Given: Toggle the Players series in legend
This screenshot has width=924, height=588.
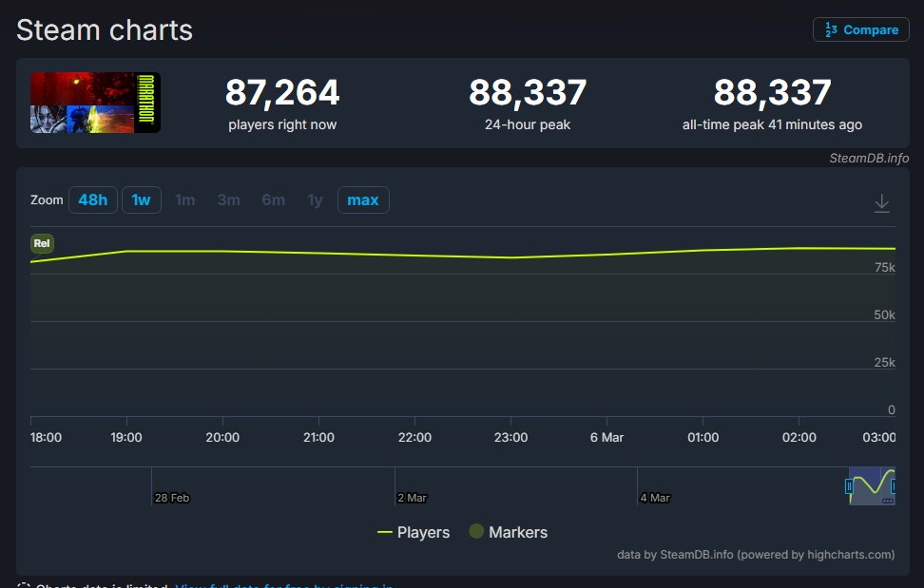Looking at the screenshot, I should [x=414, y=532].
